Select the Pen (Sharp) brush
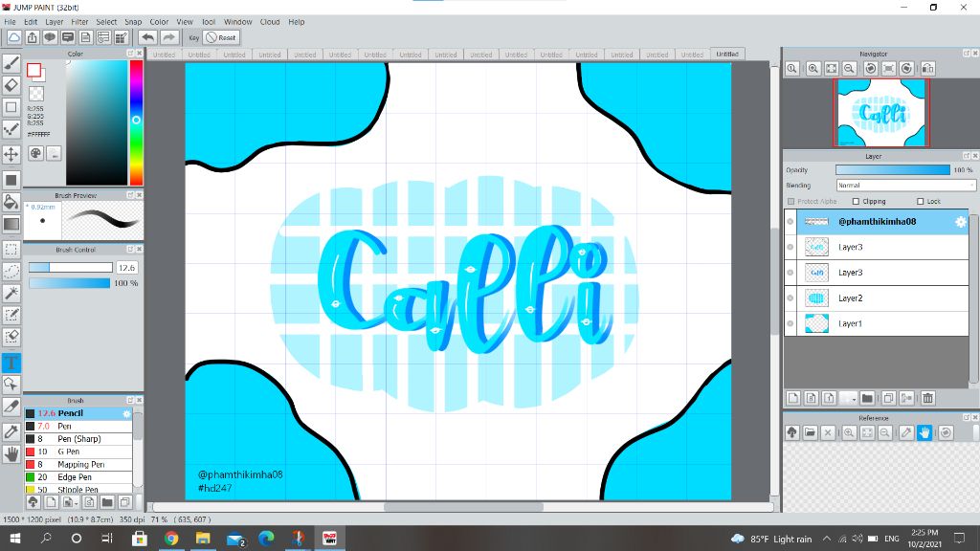Image resolution: width=980 pixels, height=551 pixels. (x=78, y=439)
